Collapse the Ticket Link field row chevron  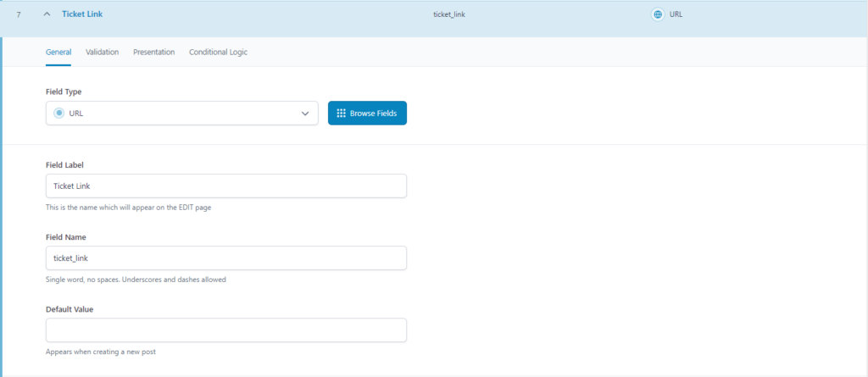pos(47,15)
